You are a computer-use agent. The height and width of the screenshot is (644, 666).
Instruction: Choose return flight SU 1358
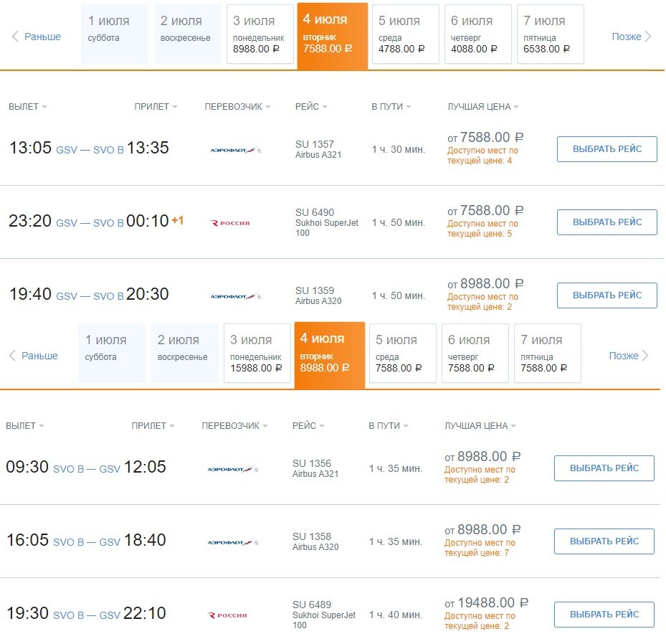(x=604, y=541)
